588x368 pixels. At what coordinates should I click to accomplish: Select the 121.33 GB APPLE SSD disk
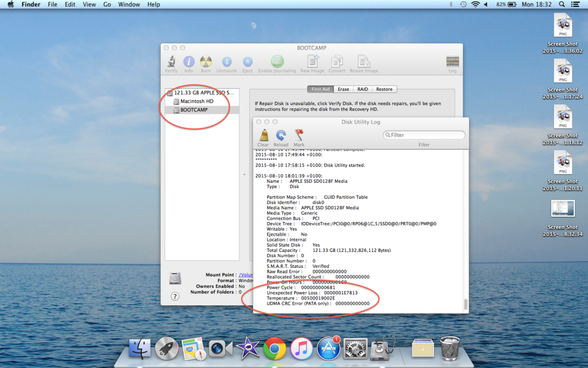(203, 93)
